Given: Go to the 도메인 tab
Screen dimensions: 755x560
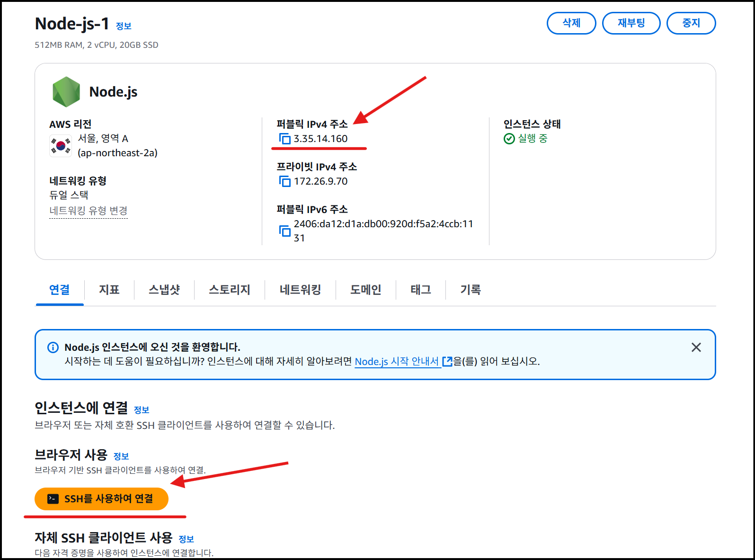Looking at the screenshot, I should [x=366, y=290].
